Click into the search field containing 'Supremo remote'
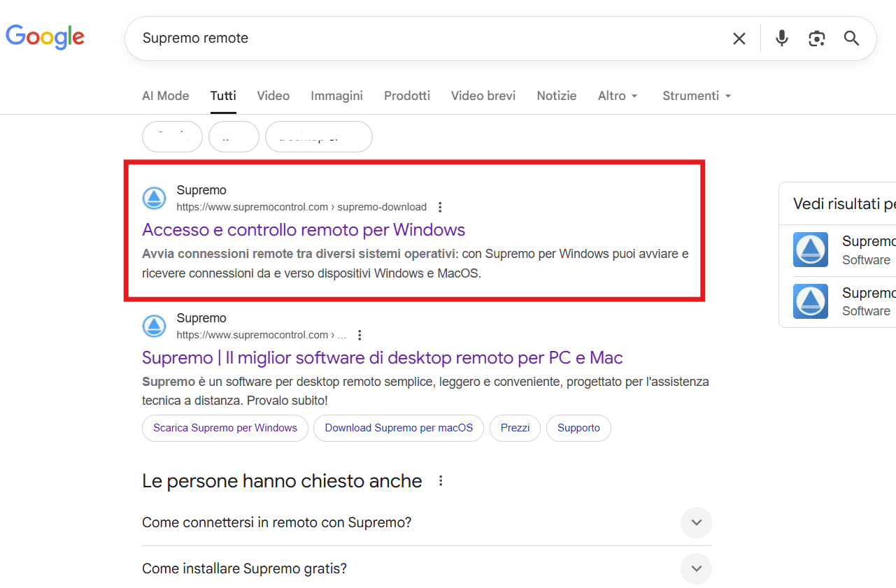896x588 pixels. pyautogui.click(x=420, y=38)
